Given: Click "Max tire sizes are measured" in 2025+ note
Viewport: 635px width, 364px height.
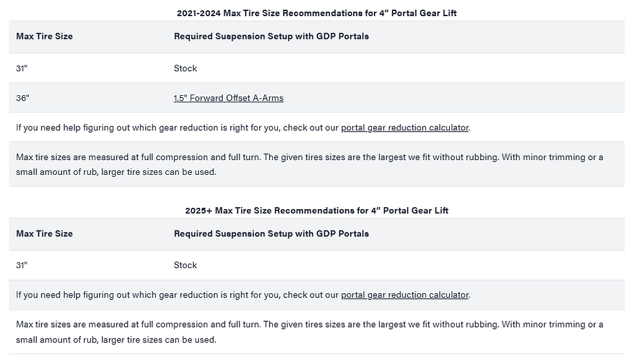Looking at the screenshot, I should click(x=71, y=324).
